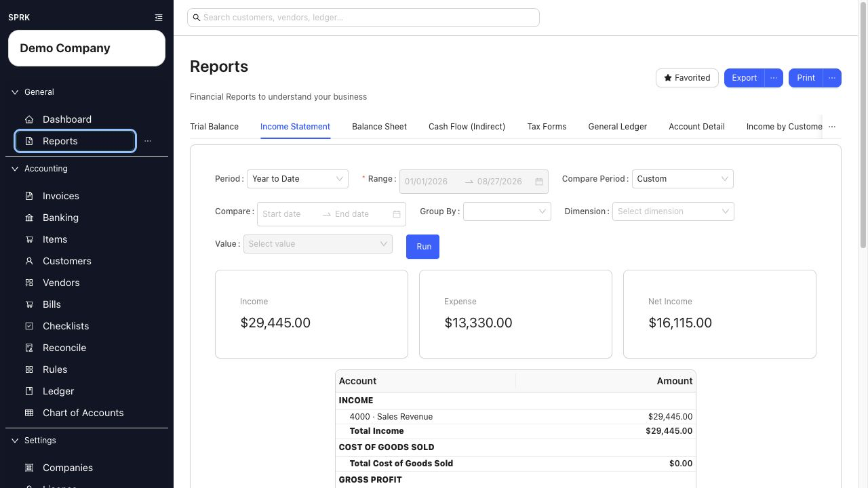Click the Vendors icon

click(x=29, y=283)
